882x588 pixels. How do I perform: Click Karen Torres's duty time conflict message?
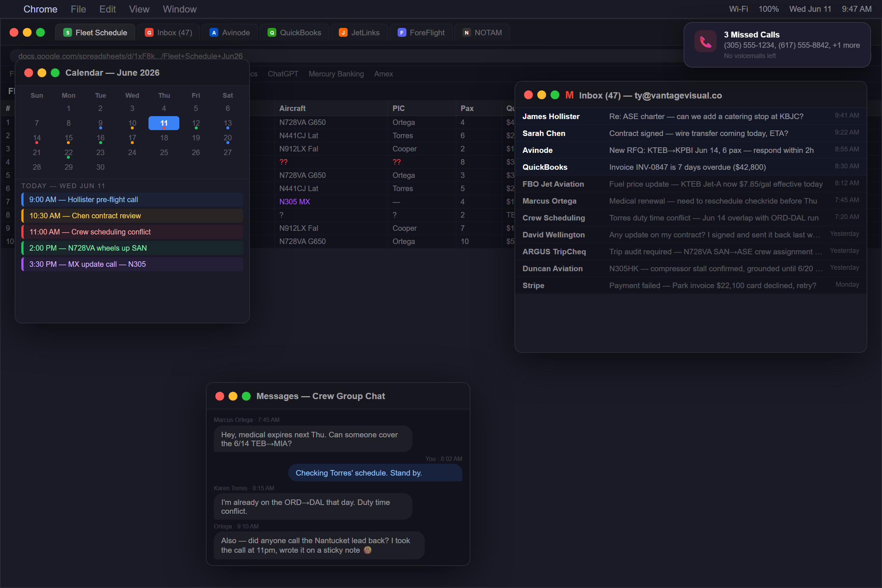tap(313, 506)
